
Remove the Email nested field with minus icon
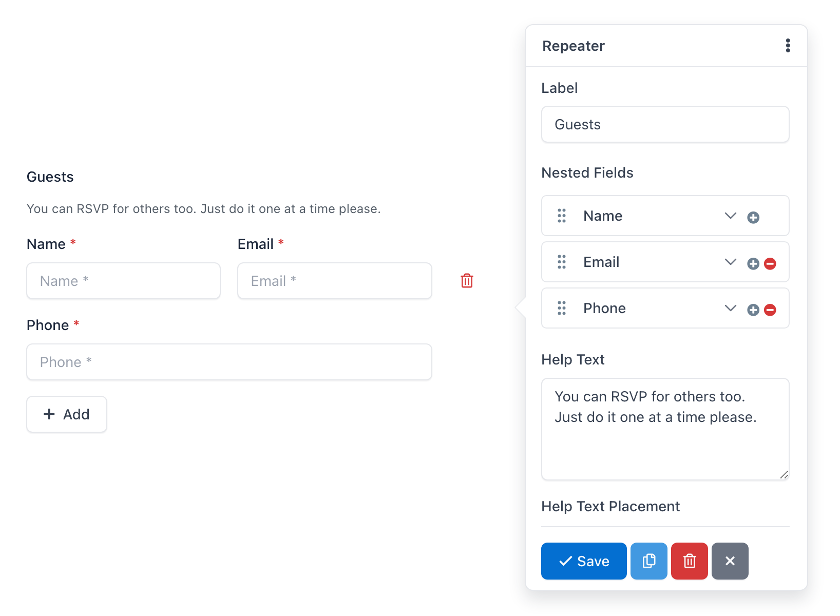pos(770,264)
